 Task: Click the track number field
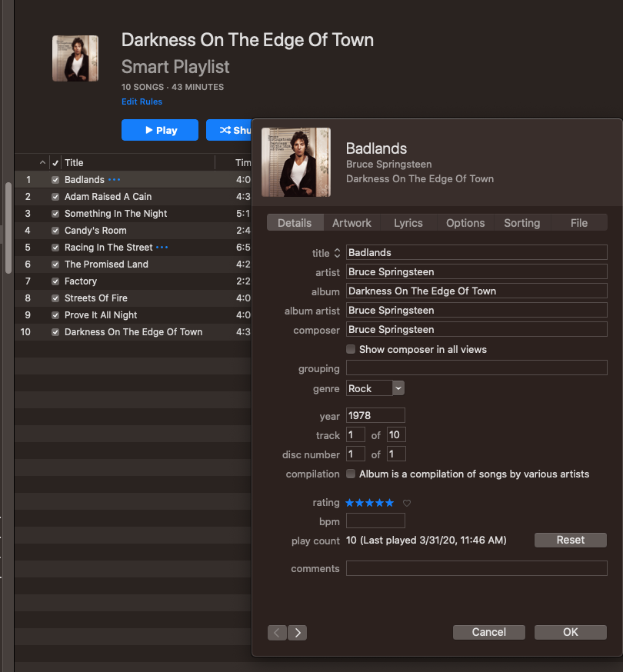tap(355, 434)
